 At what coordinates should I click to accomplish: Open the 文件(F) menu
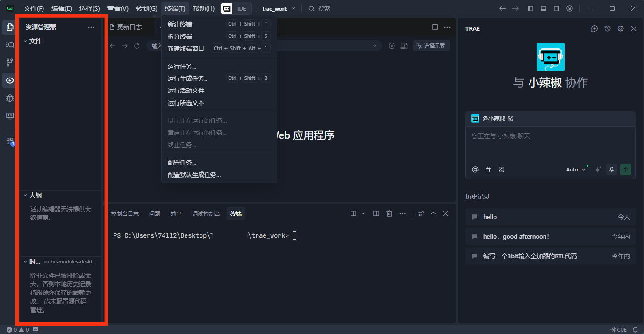tap(34, 8)
